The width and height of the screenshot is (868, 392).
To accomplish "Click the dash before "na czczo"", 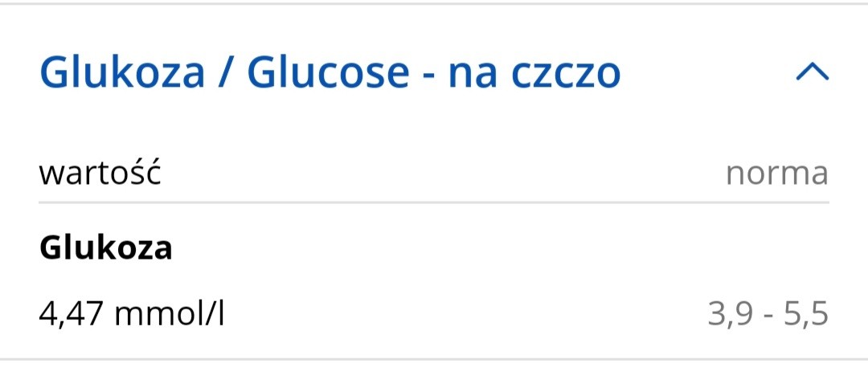I will click(428, 75).
